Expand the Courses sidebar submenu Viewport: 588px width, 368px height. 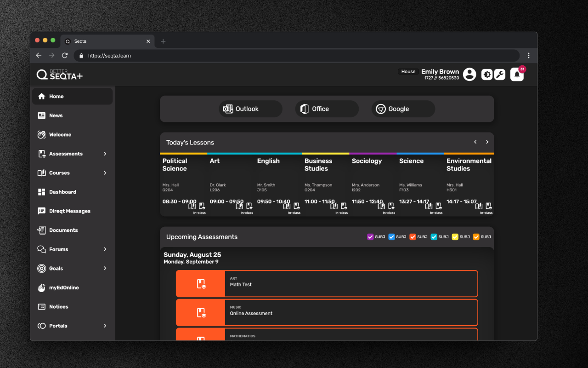(105, 173)
